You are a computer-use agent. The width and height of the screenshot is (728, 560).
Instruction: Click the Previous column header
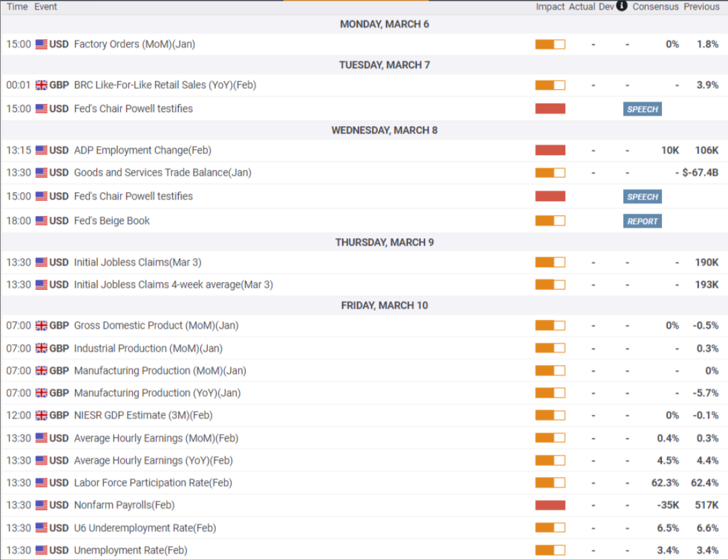point(702,7)
